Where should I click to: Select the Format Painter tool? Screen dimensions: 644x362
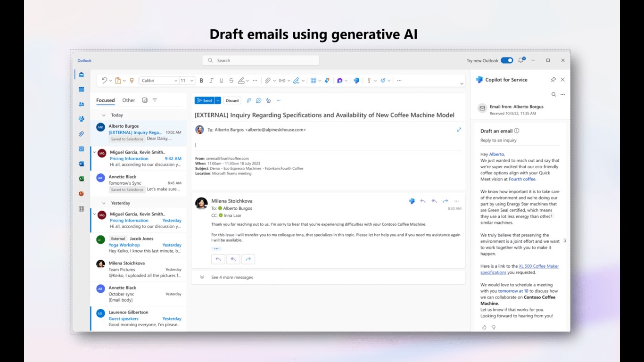click(x=132, y=81)
